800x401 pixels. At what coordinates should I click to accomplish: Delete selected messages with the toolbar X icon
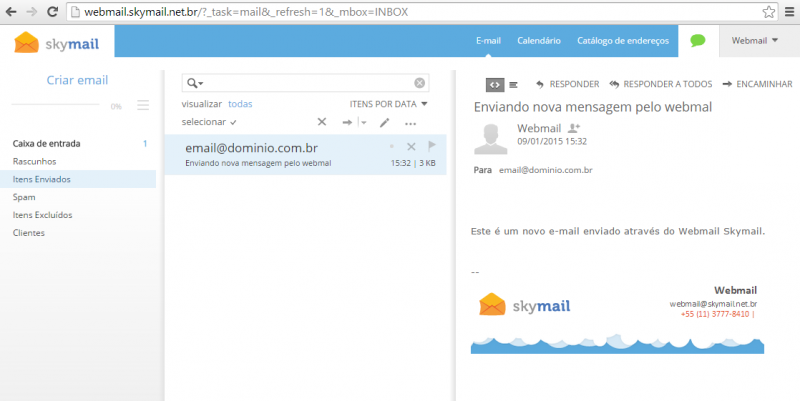tap(321, 122)
